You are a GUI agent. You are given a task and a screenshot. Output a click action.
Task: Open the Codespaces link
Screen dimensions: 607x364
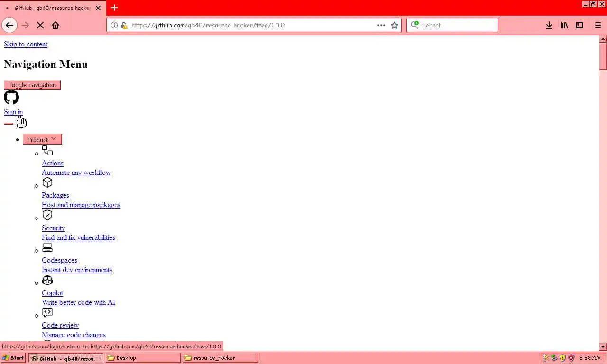(x=59, y=260)
